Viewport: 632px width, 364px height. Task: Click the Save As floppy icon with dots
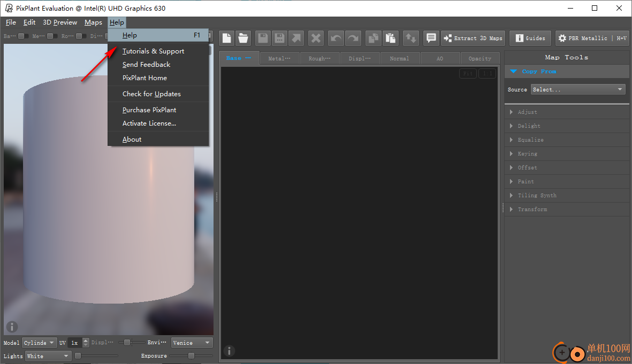click(x=279, y=38)
